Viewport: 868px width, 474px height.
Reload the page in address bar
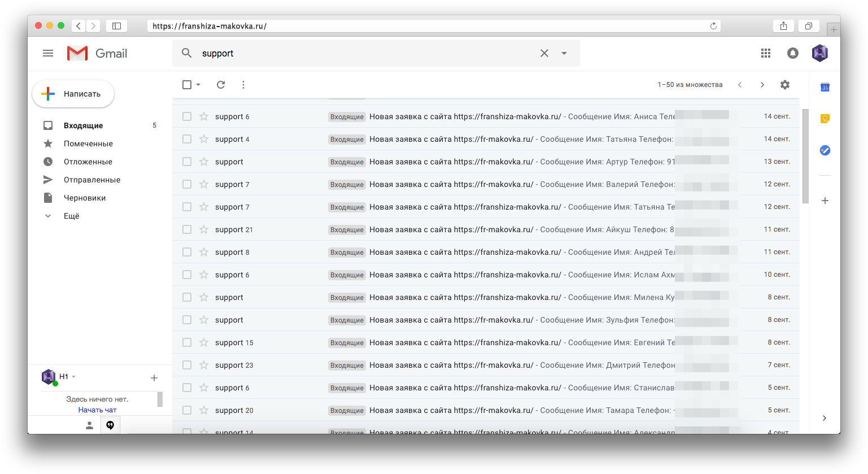pyautogui.click(x=713, y=26)
